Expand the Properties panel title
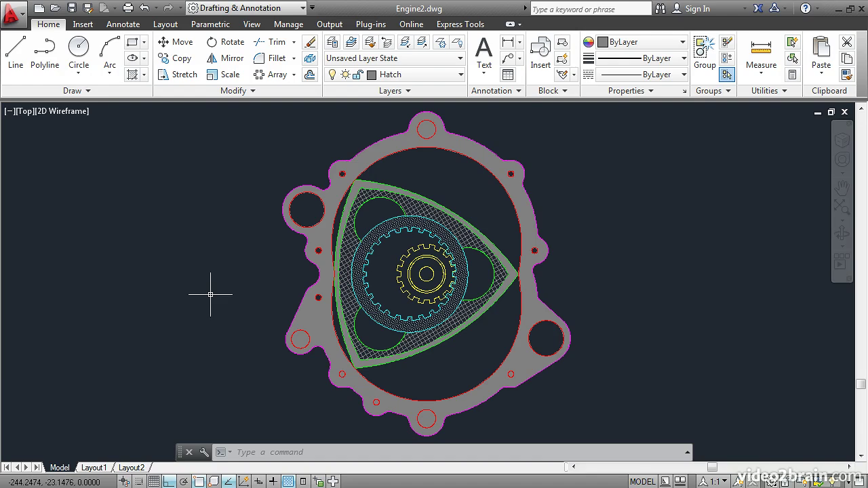 631,91
